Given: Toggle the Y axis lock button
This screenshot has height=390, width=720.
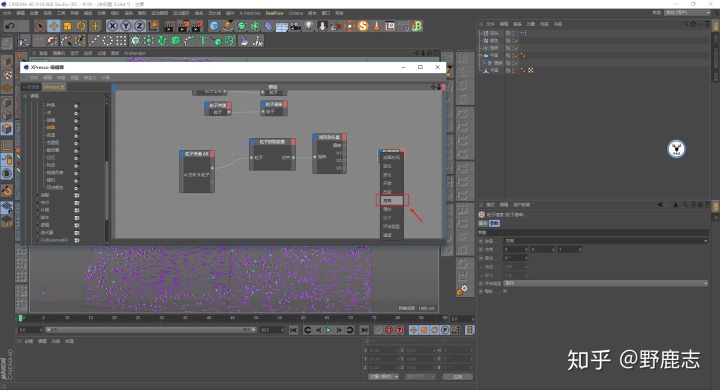Looking at the screenshot, I should pyautogui.click(x=126, y=26).
